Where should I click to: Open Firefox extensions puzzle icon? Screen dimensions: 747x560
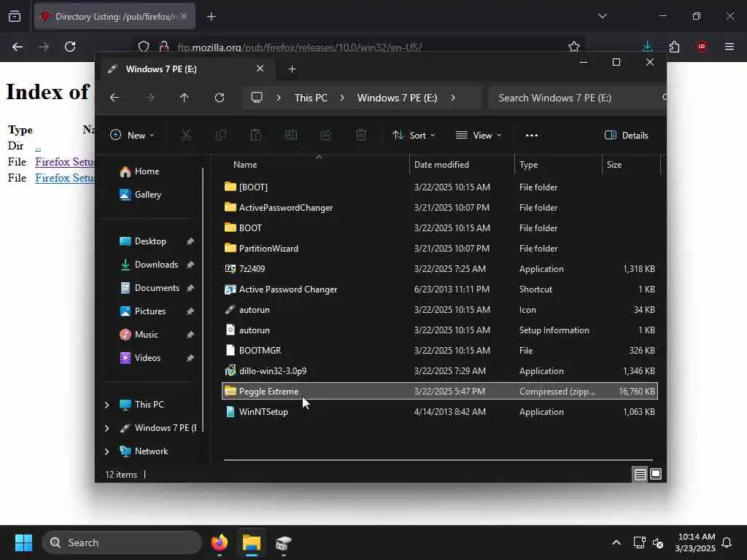click(674, 47)
